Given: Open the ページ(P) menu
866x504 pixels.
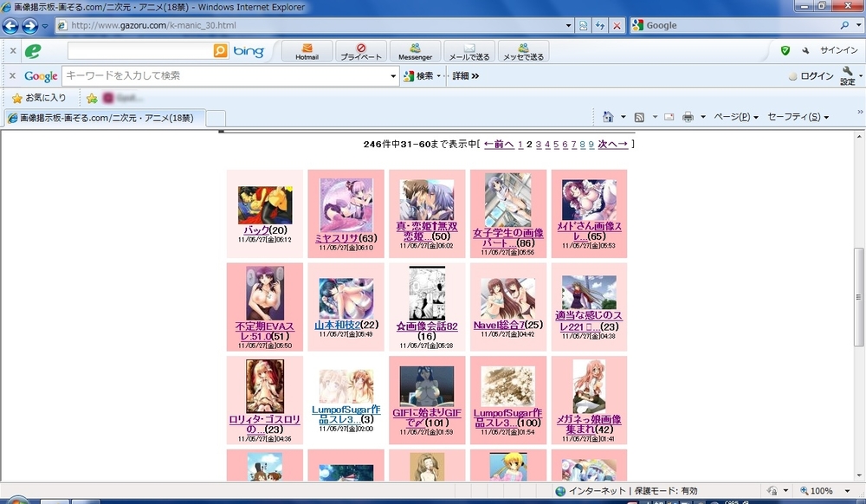Looking at the screenshot, I should click(736, 117).
